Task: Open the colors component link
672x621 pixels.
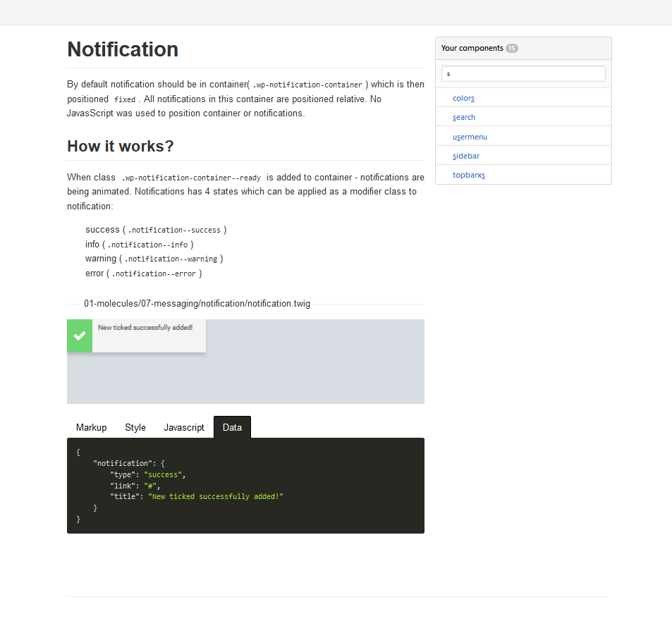Action: (x=463, y=98)
